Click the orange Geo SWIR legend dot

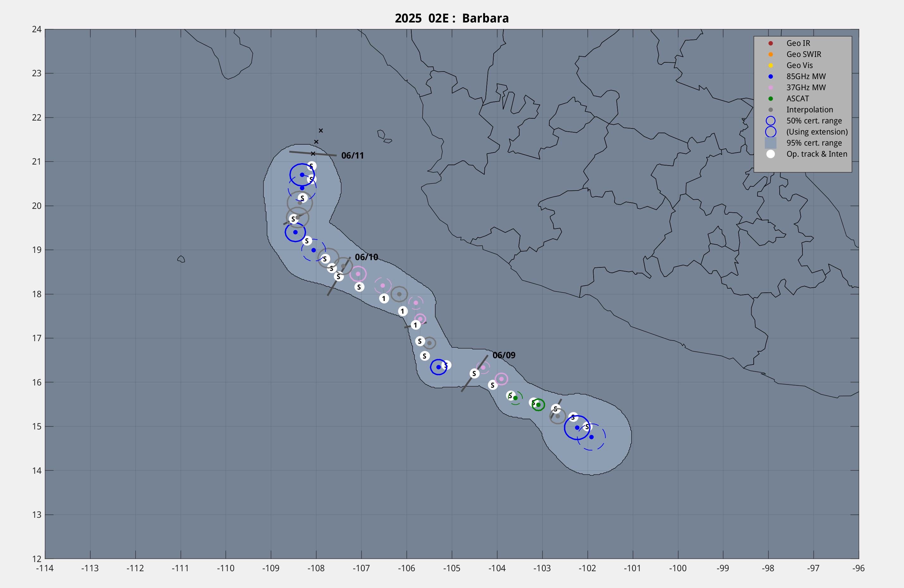point(770,54)
